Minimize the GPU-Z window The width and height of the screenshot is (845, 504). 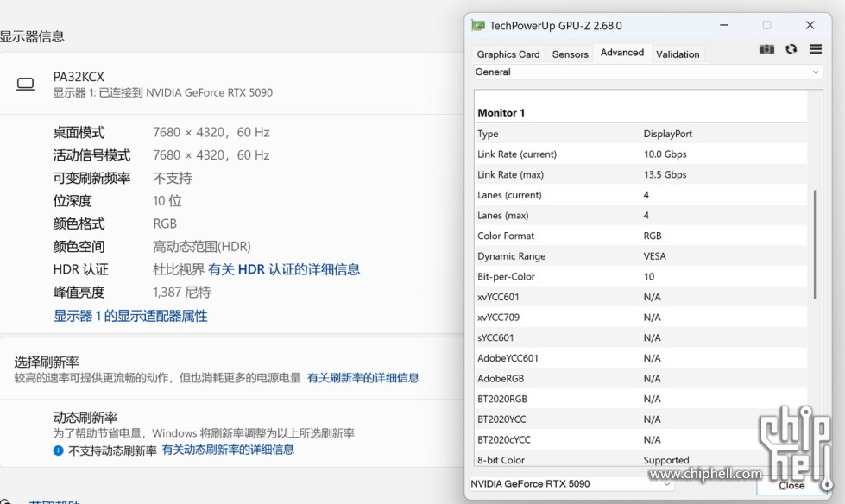723,25
